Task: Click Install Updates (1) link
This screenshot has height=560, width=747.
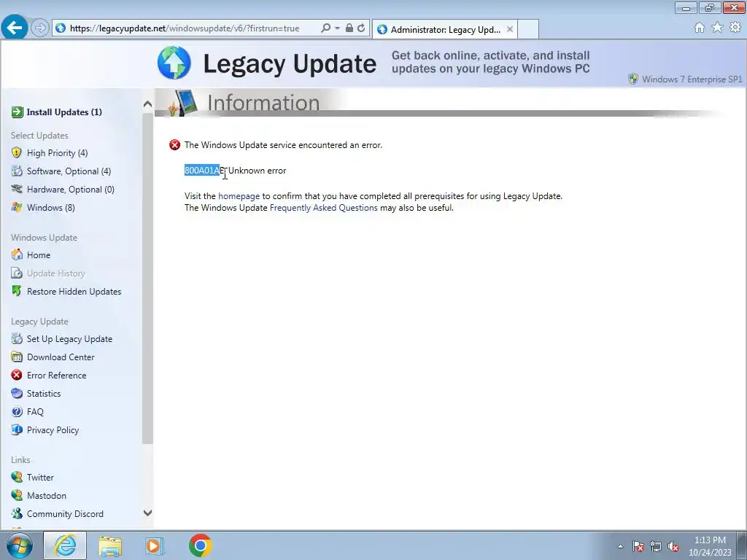Action: pos(64,112)
